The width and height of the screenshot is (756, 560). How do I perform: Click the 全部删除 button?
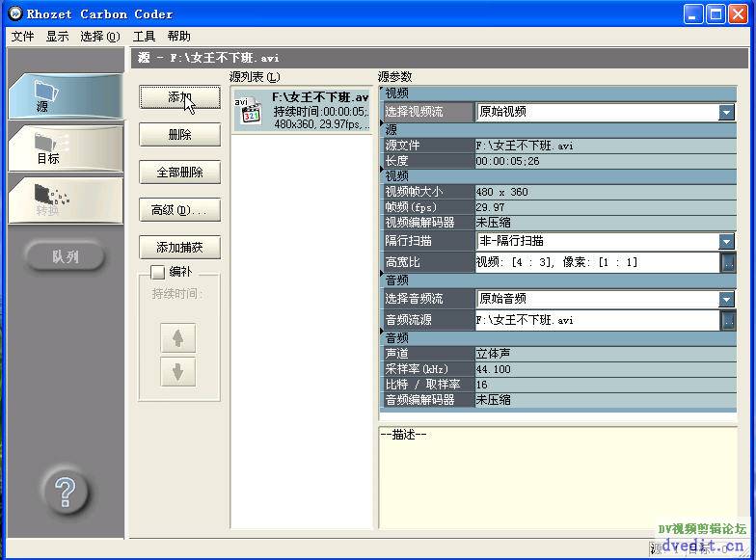pos(179,173)
